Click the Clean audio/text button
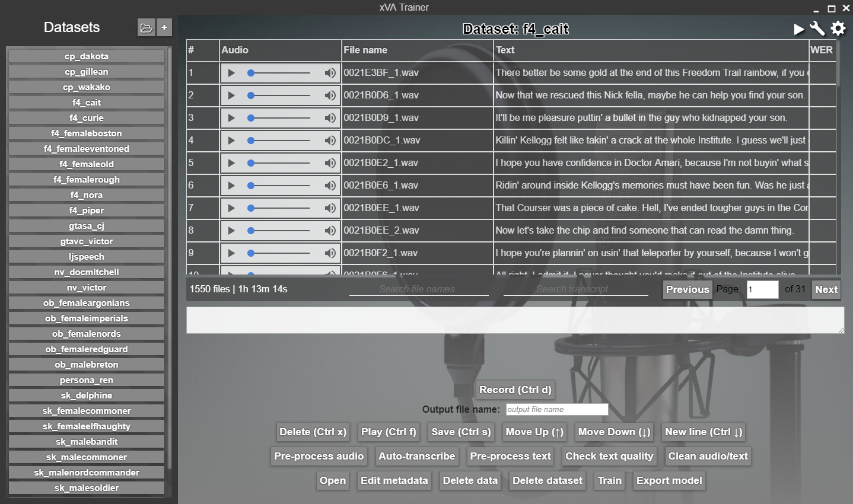This screenshot has width=853, height=504. click(708, 456)
